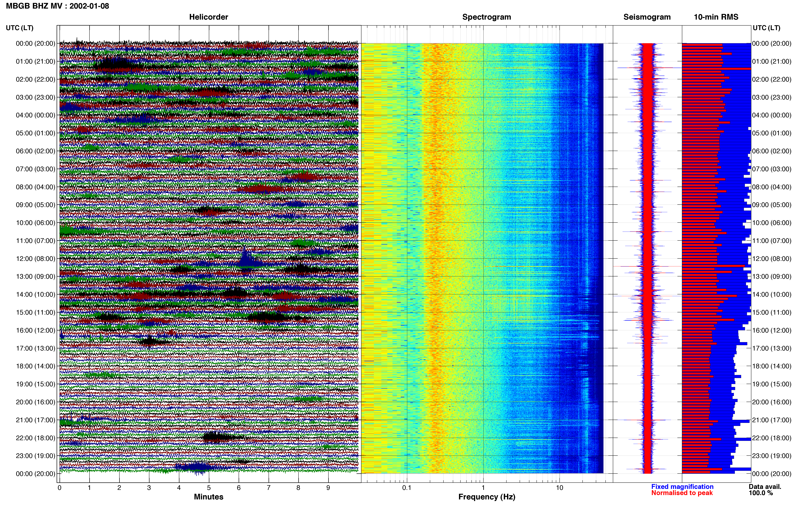Image resolution: width=812 pixels, height=508 pixels.
Task: Click the '5' tick on Minutes axis
Action: [x=209, y=487]
